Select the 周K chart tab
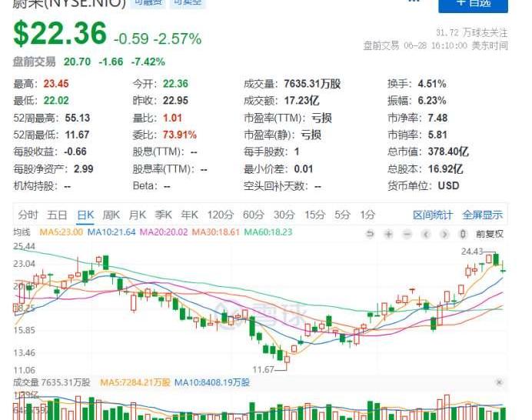Screen dimensions: 532x420 pos(111,215)
